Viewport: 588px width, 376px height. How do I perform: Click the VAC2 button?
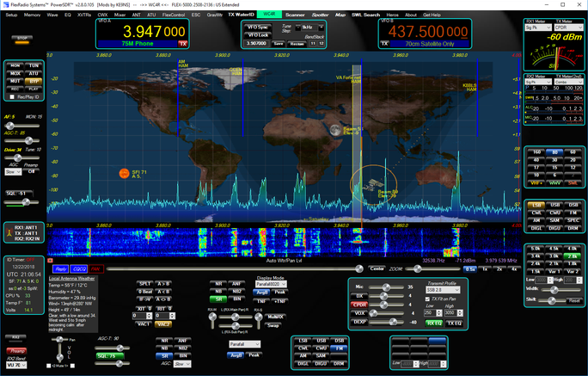point(163,324)
